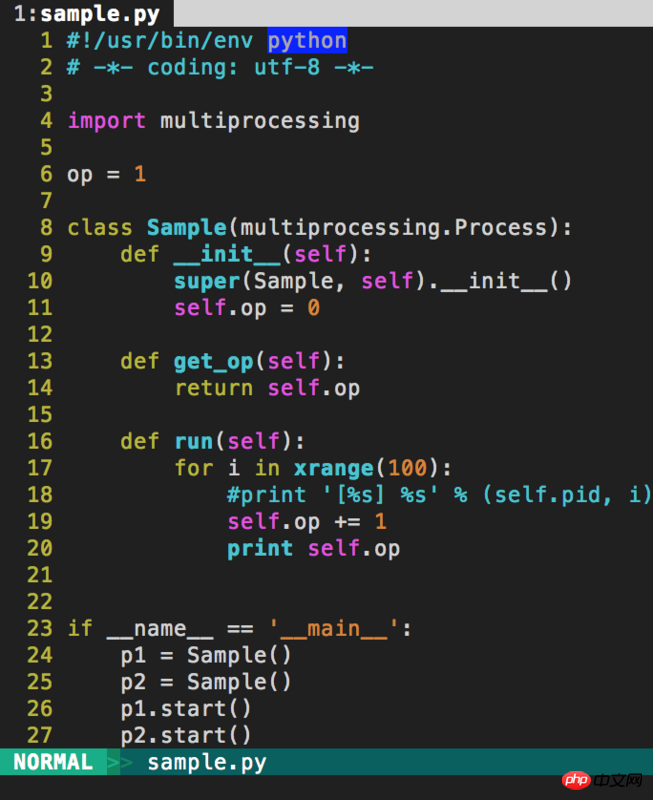Click the run method name
The image size is (653, 800).
pos(194,441)
